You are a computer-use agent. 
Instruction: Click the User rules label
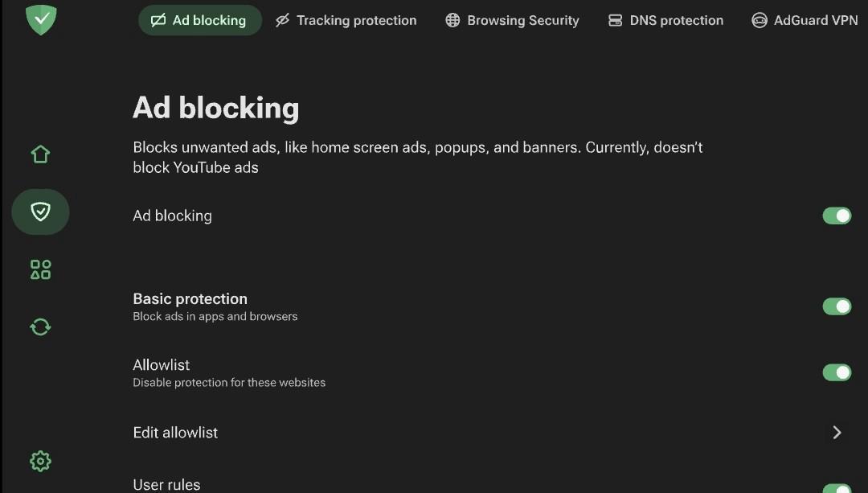coord(166,485)
